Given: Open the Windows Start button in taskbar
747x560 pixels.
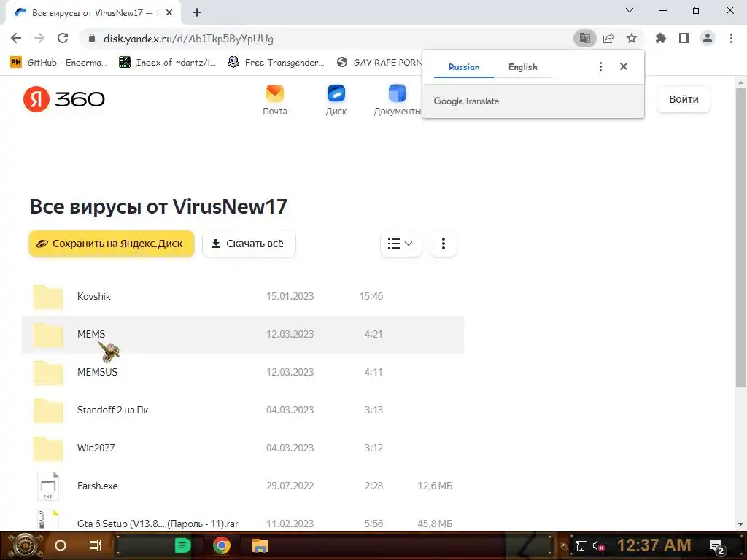Looking at the screenshot, I should tap(26, 545).
